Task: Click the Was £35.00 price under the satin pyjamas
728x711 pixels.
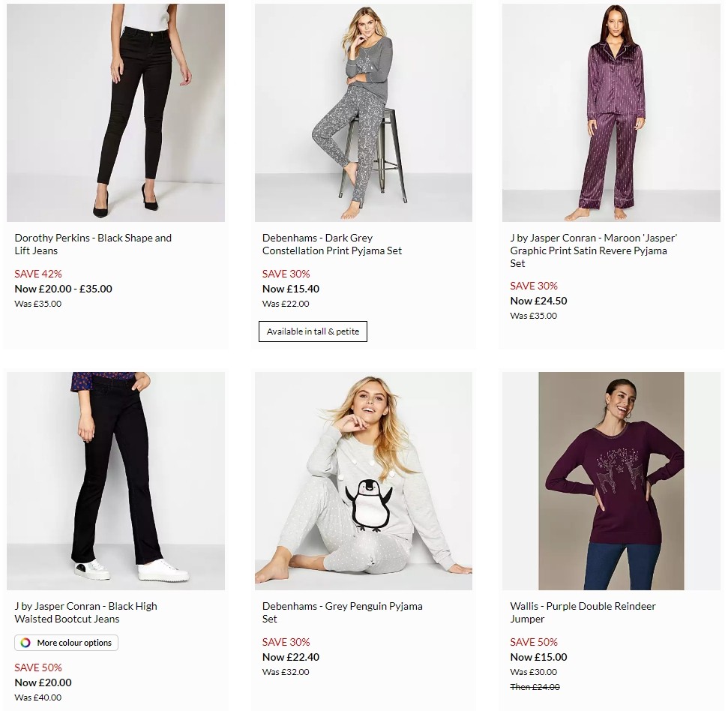Action: (x=533, y=316)
